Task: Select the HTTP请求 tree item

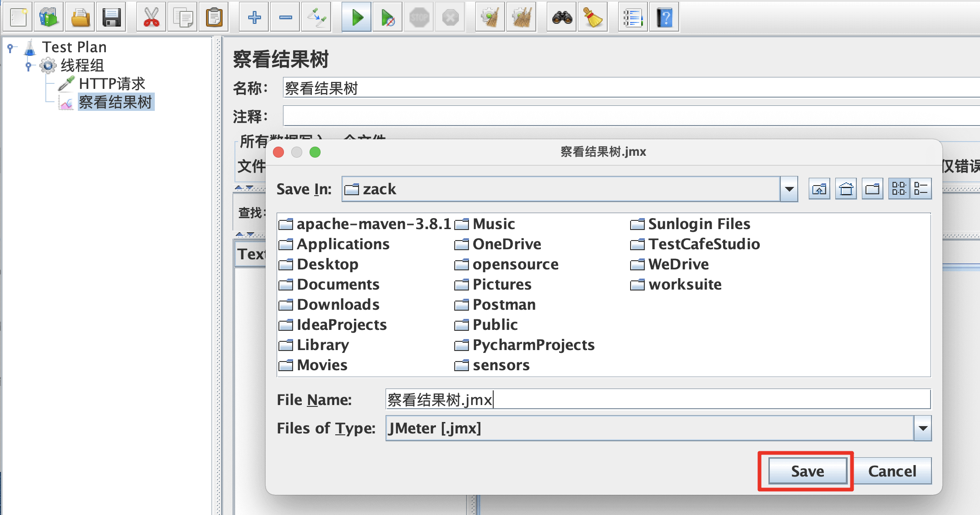Action: pos(112,84)
